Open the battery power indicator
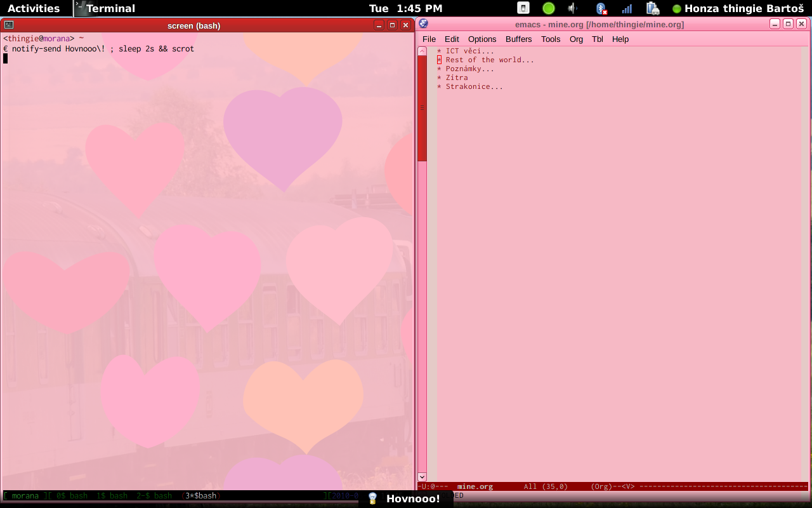 (x=652, y=8)
